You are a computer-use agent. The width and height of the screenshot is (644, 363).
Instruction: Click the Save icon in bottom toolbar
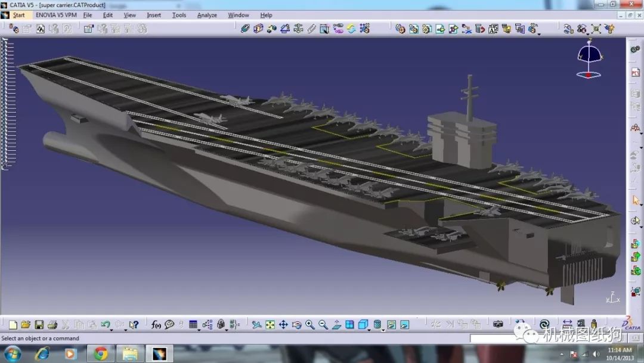39,325
